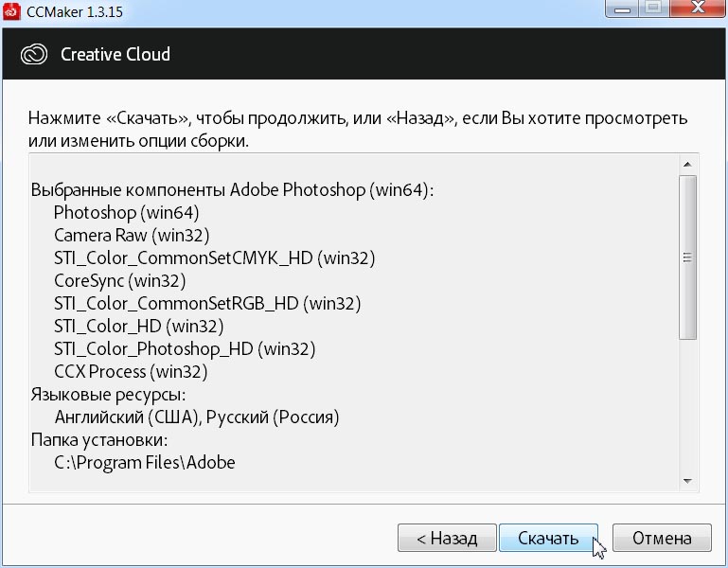Select the Camera Raw (win32) line

131,235
